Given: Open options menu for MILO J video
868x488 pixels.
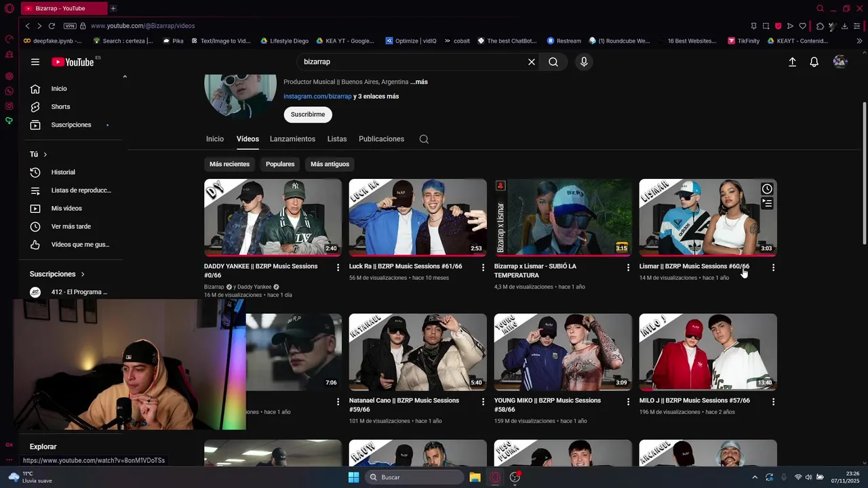Looking at the screenshot, I should [773, 402].
